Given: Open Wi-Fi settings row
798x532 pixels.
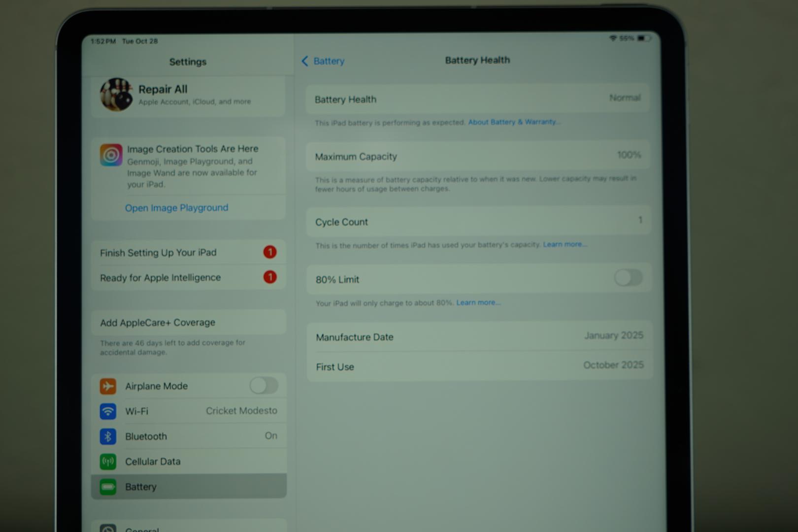Looking at the screenshot, I should (x=189, y=411).
